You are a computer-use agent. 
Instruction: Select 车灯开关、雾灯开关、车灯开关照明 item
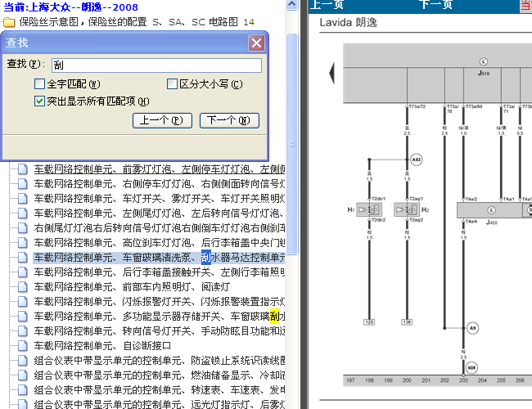pyautogui.click(x=159, y=198)
